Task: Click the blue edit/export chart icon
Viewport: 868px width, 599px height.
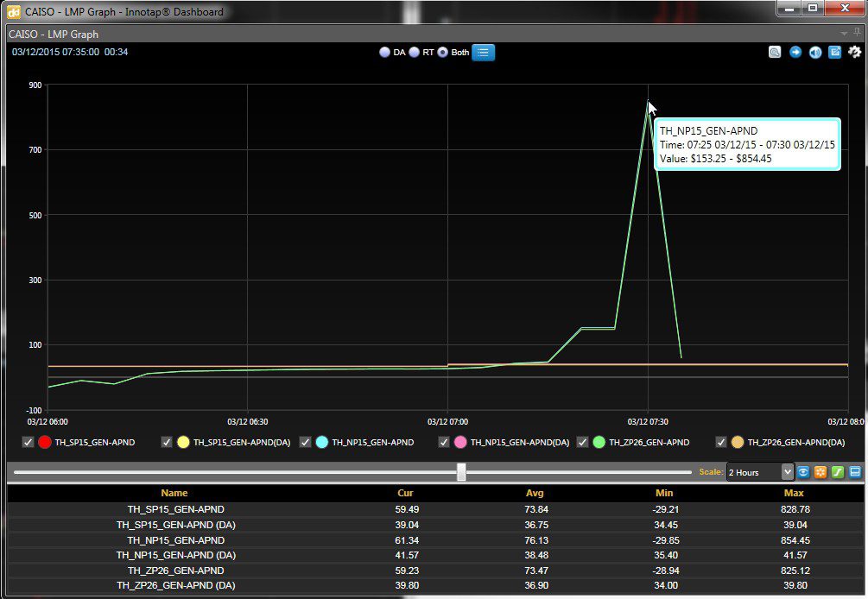Action: [x=835, y=52]
